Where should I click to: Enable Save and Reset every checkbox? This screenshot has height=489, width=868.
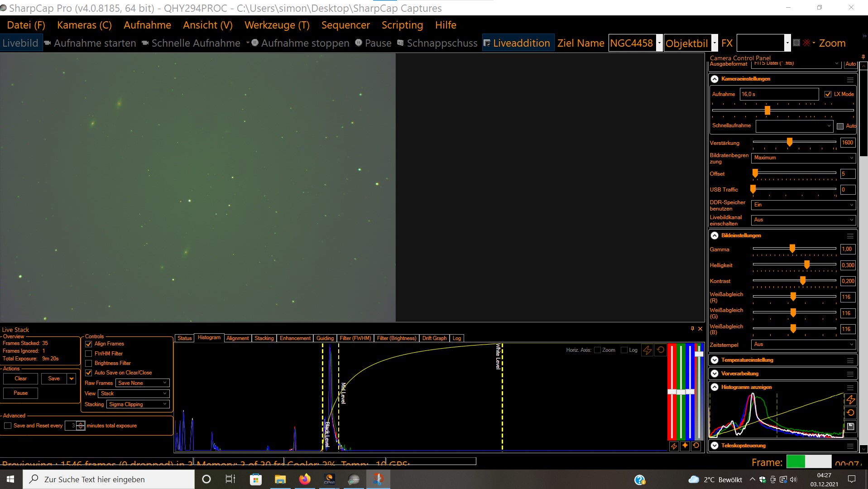point(8,426)
